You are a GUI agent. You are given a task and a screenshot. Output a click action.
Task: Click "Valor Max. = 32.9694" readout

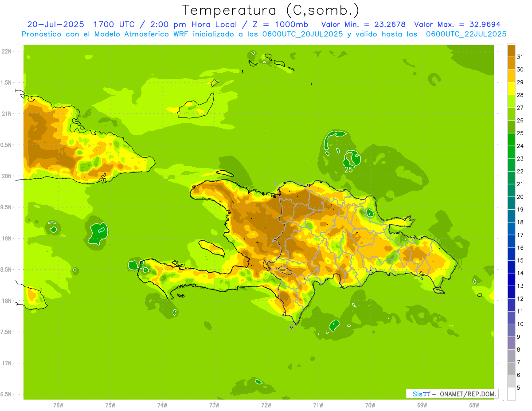457,24
